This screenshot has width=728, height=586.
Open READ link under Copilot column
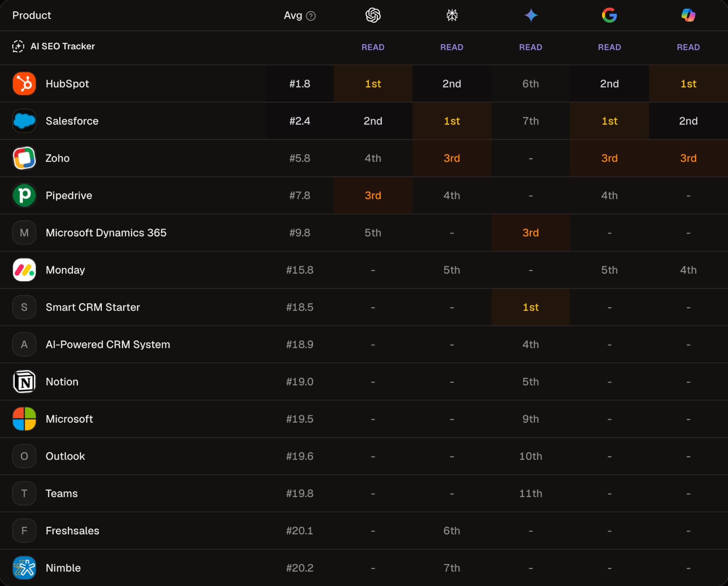(688, 47)
